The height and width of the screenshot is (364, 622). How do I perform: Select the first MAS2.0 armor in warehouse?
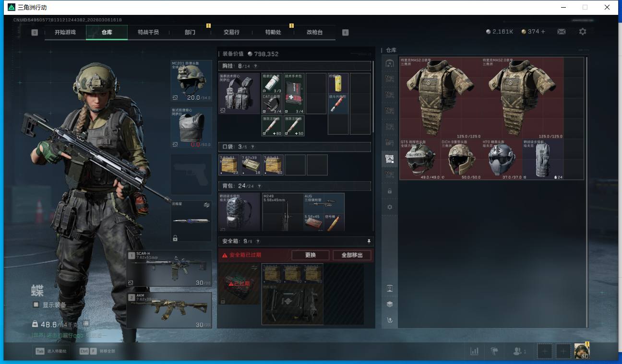[x=441, y=98]
